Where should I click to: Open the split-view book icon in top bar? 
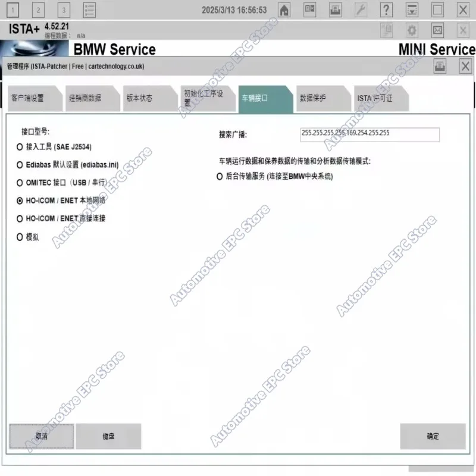pos(309,10)
